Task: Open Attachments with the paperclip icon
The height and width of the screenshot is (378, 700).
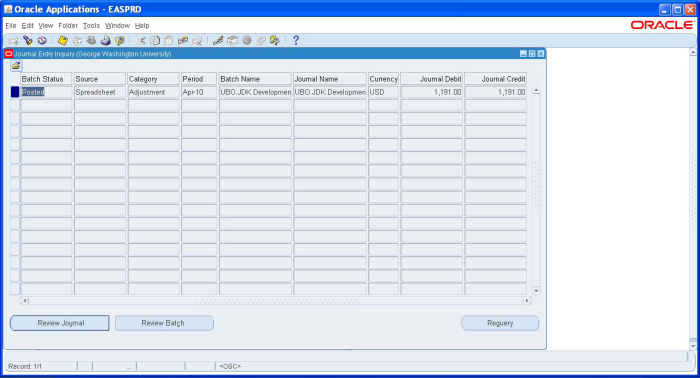Action: coord(261,41)
